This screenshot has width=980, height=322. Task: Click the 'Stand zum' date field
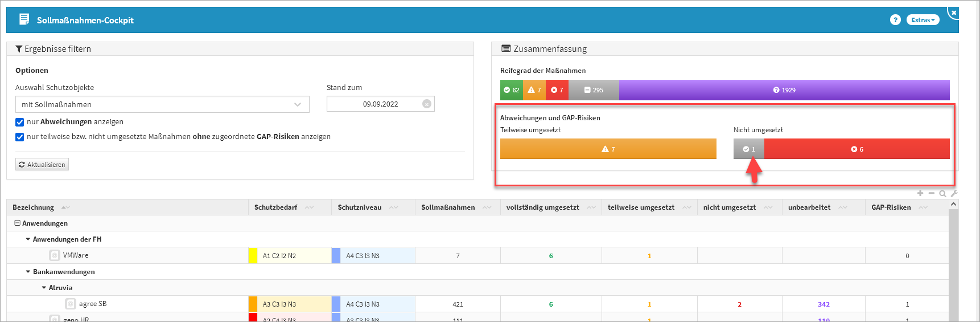374,104
